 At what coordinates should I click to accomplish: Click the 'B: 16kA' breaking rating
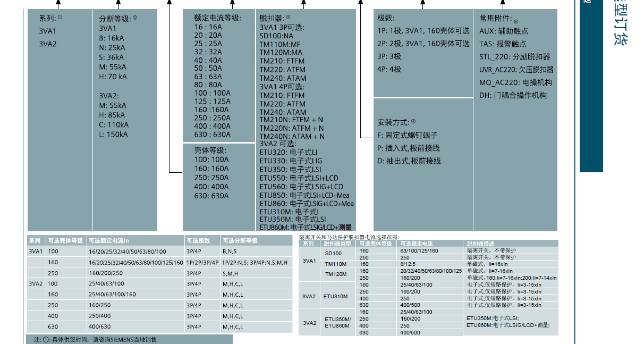112,38
